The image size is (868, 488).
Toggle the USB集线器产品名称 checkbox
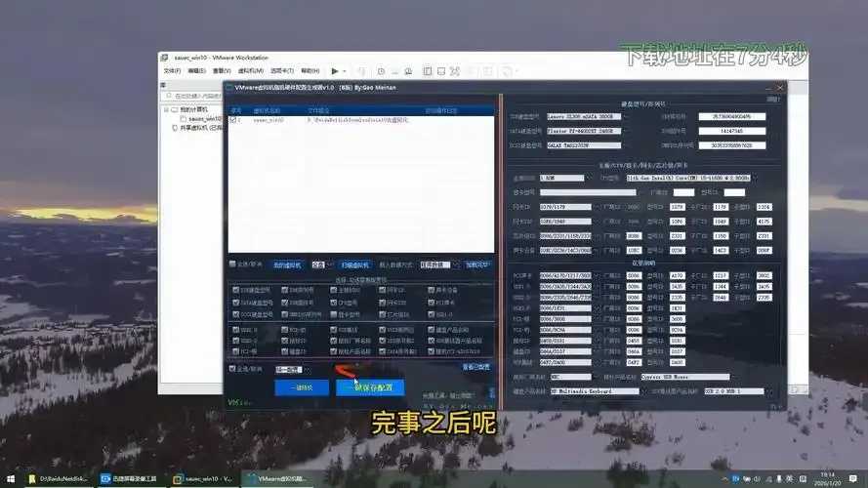432,341
